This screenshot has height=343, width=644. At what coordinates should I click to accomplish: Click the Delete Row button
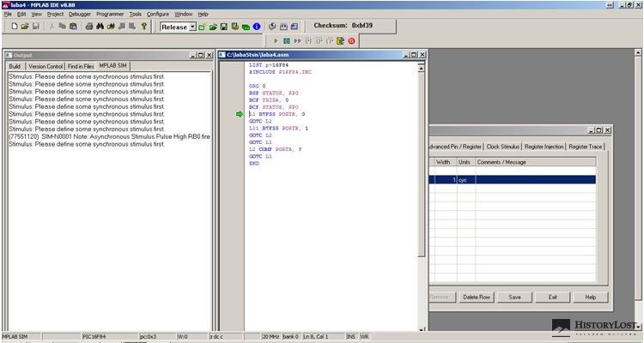point(477,297)
